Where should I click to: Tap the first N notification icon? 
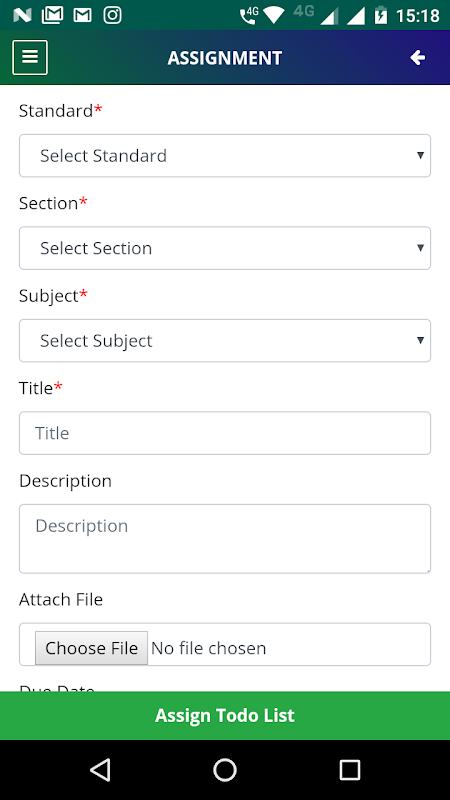click(22, 15)
